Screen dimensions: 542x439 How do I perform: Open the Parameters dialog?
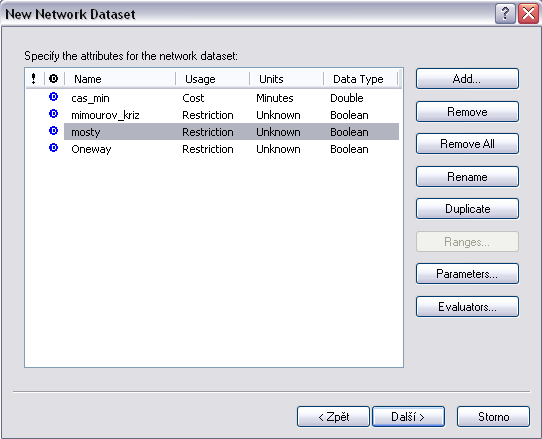pyautogui.click(x=467, y=274)
